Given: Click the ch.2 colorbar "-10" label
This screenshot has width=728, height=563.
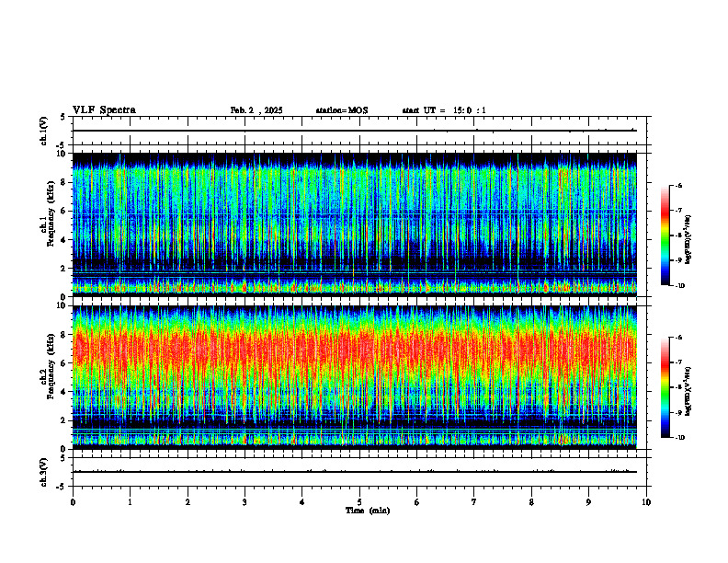Looking at the screenshot, I should (679, 438).
